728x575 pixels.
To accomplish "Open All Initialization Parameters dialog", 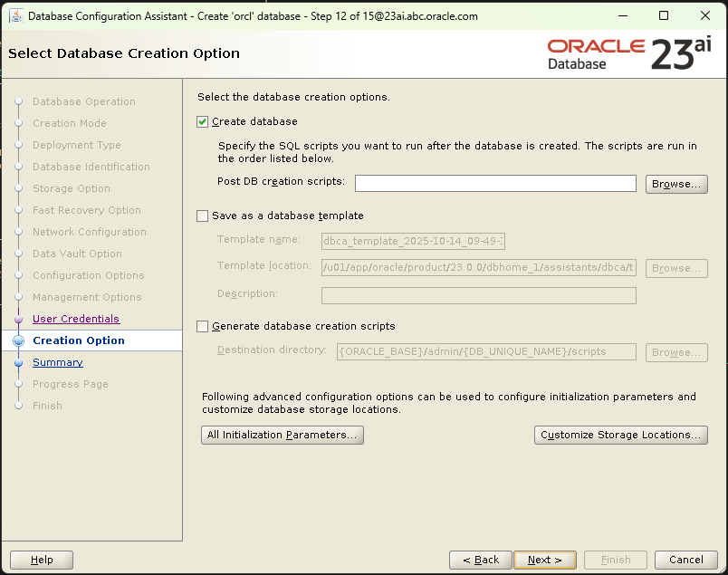I will click(x=282, y=435).
